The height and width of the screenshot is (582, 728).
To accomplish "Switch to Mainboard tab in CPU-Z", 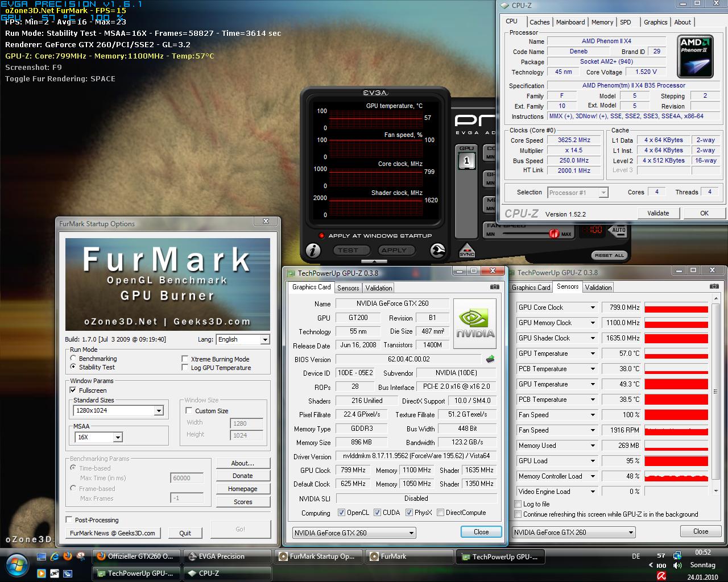I will tap(570, 22).
